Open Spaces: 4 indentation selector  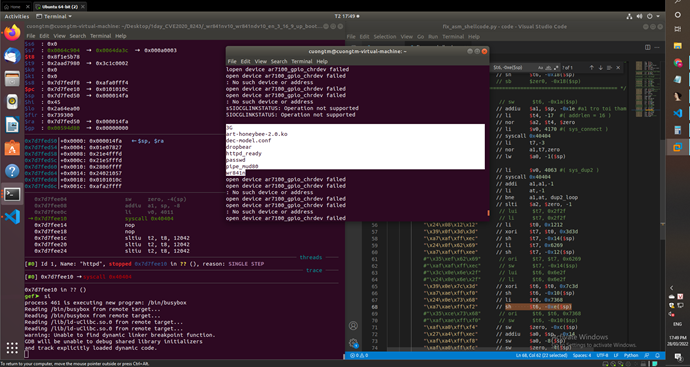click(x=581, y=355)
